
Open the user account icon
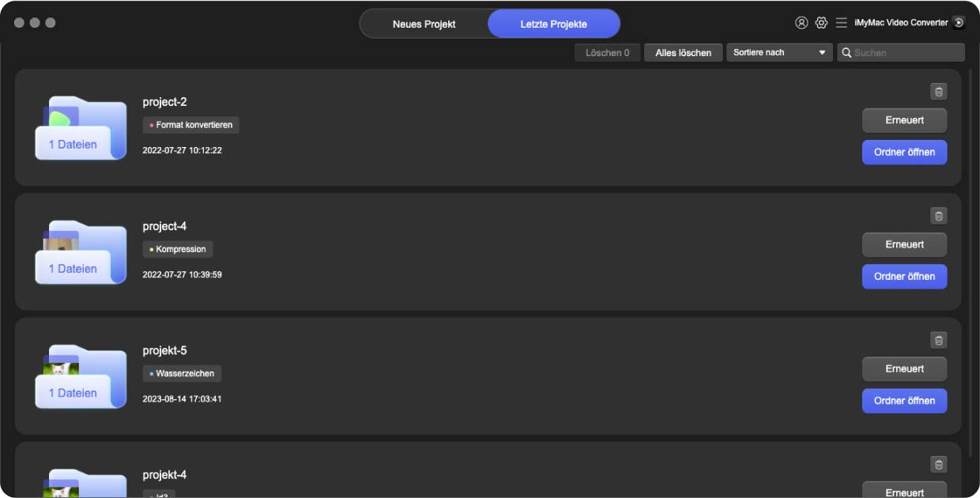click(x=801, y=23)
